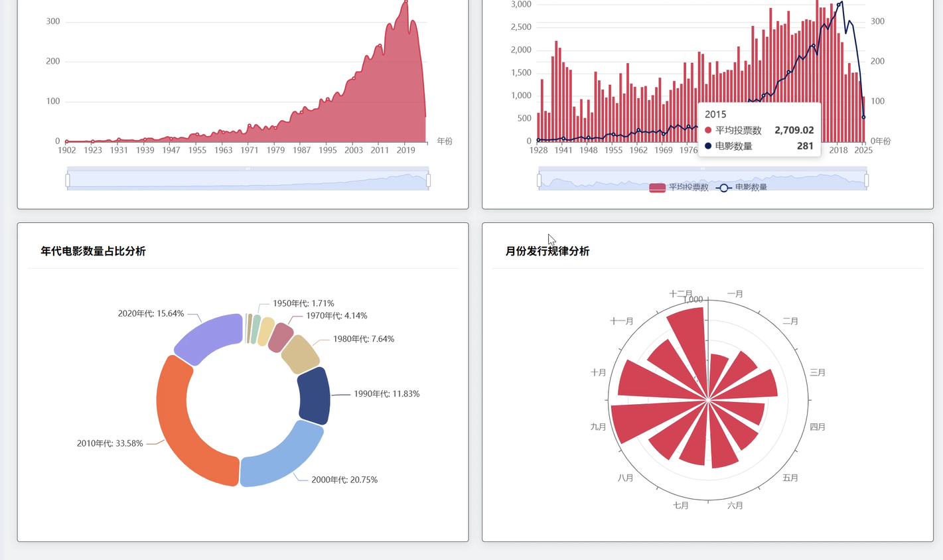The height and width of the screenshot is (560, 943).
Task: Click right zoom handle under the 1902–2019 area chart
Action: coord(429,180)
